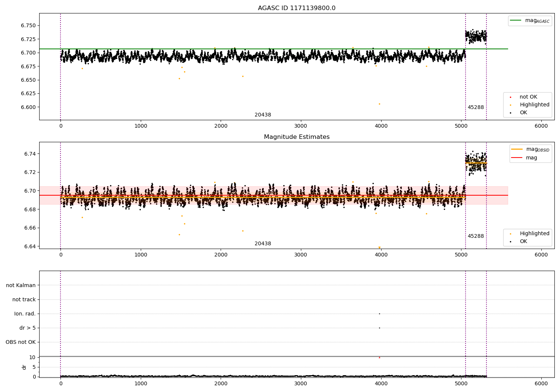Click the plot title AGASC ID 1171139800.0

pos(296,8)
